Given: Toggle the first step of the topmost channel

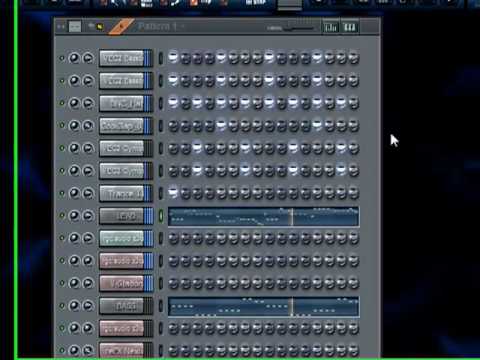Looking at the screenshot, I should [173, 58].
